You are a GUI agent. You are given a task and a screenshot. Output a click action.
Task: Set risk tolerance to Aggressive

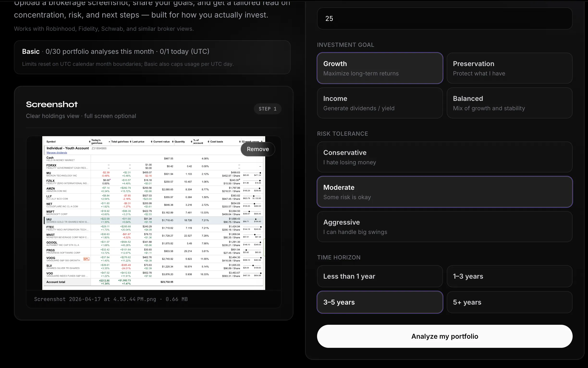coord(445,227)
